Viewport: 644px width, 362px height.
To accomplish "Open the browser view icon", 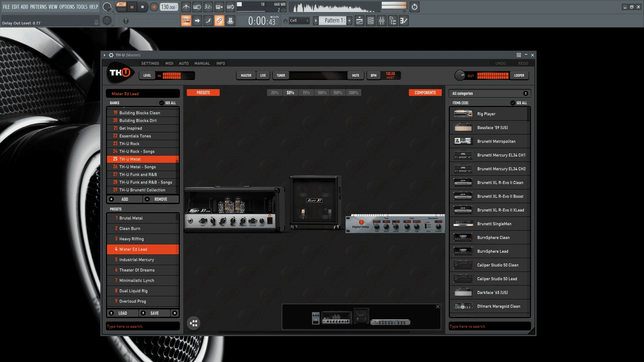I will click(x=393, y=21).
